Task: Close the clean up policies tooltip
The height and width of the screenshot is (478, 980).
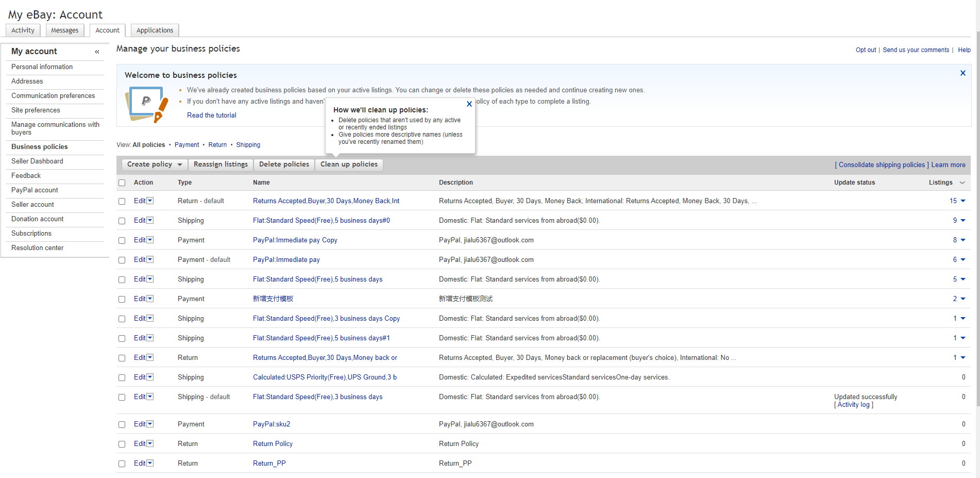Action: [469, 104]
